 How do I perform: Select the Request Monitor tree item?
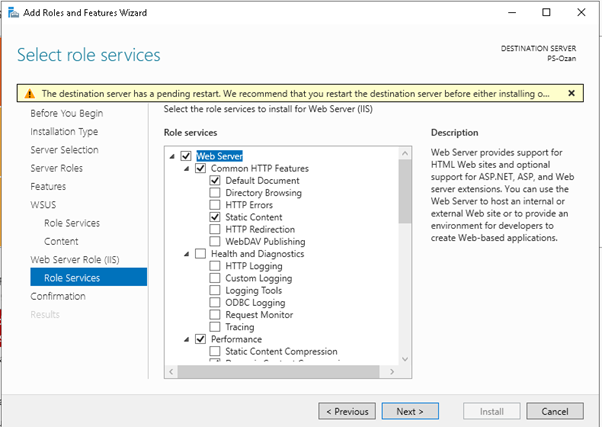tap(260, 314)
